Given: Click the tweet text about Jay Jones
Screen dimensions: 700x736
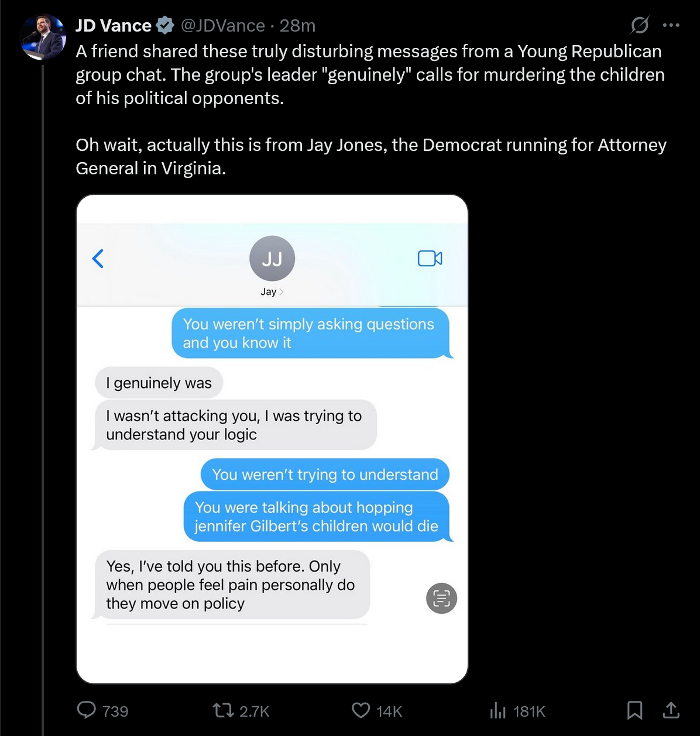Looking at the screenshot, I should click(x=371, y=156).
